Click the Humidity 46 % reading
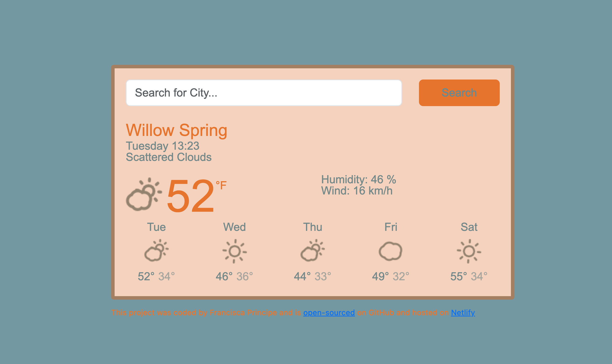The width and height of the screenshot is (612, 364). (359, 180)
